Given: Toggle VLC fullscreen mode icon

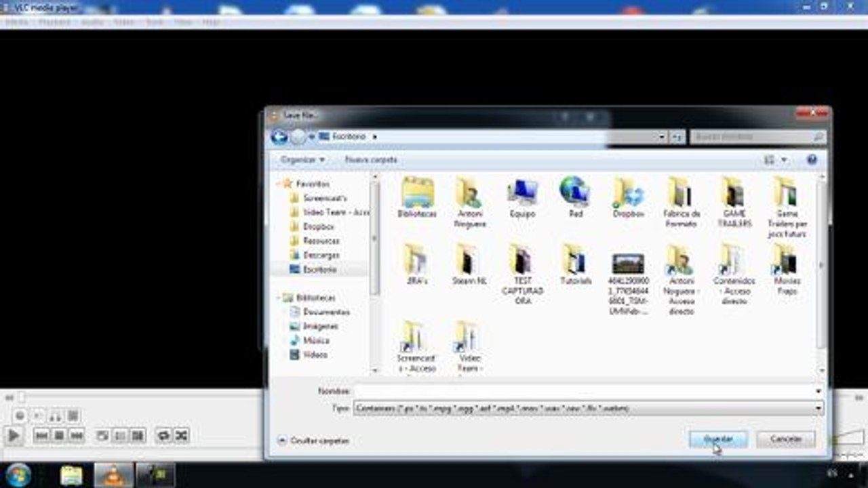Looking at the screenshot, I should [102, 436].
